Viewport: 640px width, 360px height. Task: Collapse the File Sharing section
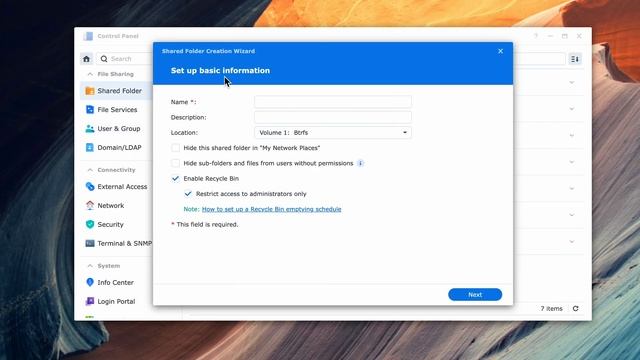coord(90,74)
